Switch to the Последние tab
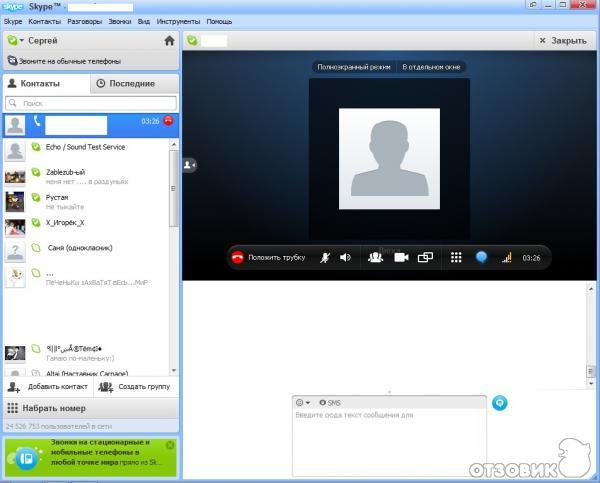This screenshot has width=600, height=483. [x=124, y=84]
